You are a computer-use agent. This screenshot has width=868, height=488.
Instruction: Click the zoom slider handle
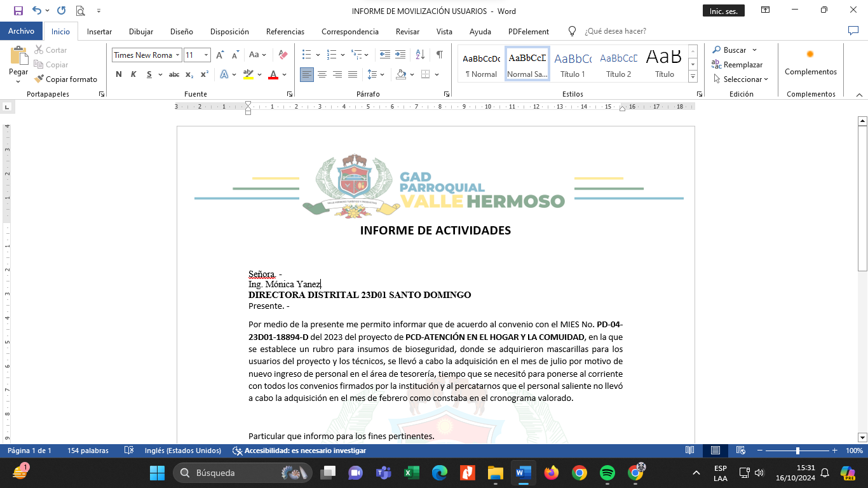[x=797, y=451]
